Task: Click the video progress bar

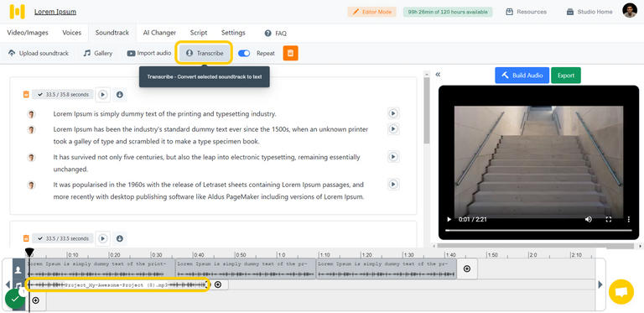Action: (538, 231)
